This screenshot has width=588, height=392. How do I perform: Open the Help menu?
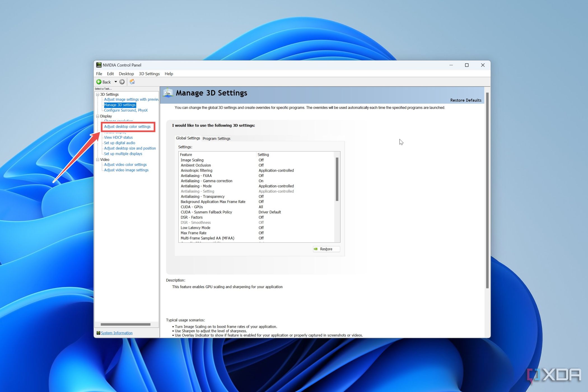169,73
